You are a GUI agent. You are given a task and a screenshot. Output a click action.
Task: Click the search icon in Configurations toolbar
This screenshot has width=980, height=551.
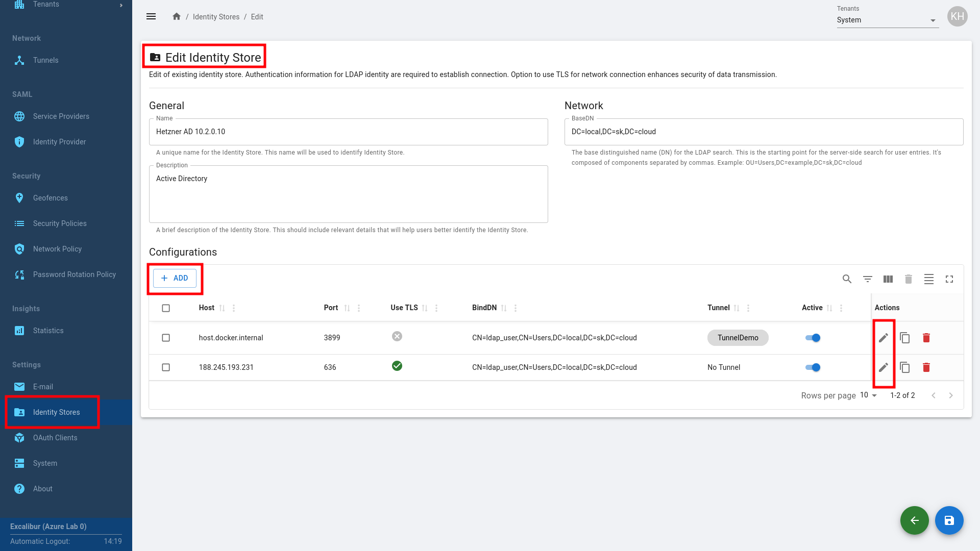pyautogui.click(x=847, y=279)
